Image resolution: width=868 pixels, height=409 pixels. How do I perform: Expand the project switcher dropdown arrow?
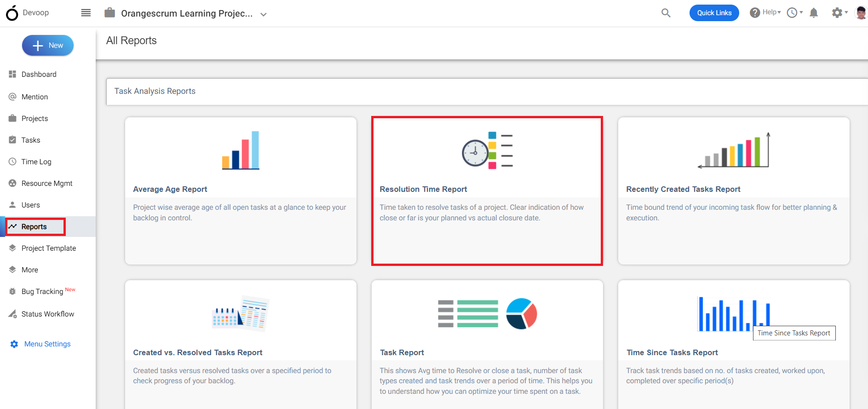click(264, 14)
